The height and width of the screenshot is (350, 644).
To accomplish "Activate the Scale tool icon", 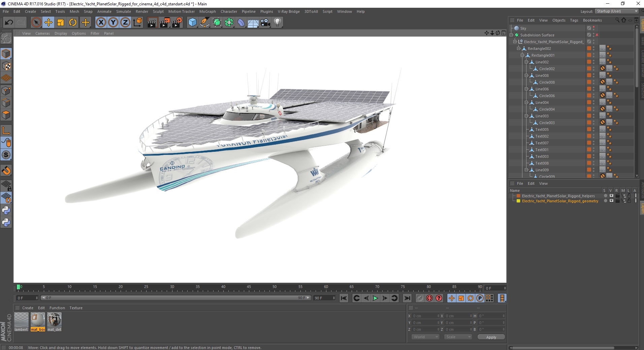I will (x=61, y=23).
